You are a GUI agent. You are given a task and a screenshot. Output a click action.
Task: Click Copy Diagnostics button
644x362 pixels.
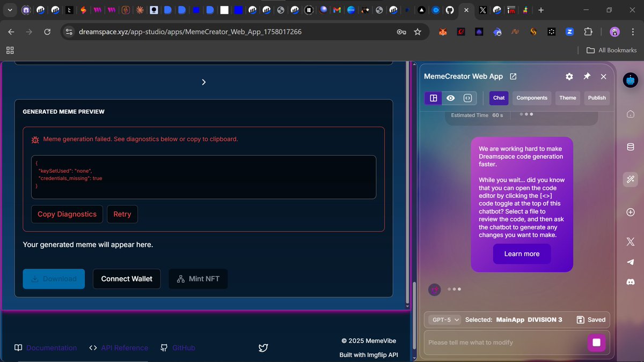(x=67, y=214)
